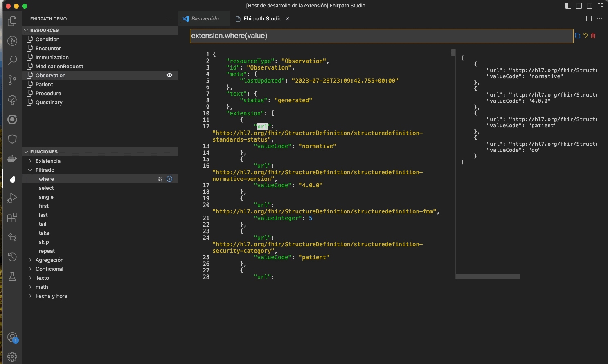
Task: Choose the first function
Action: [100, 206]
